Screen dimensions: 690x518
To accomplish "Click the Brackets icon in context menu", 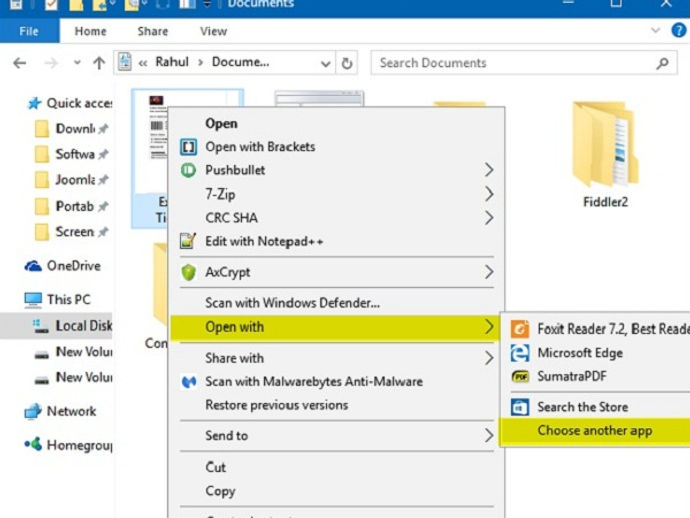I will 187,147.
